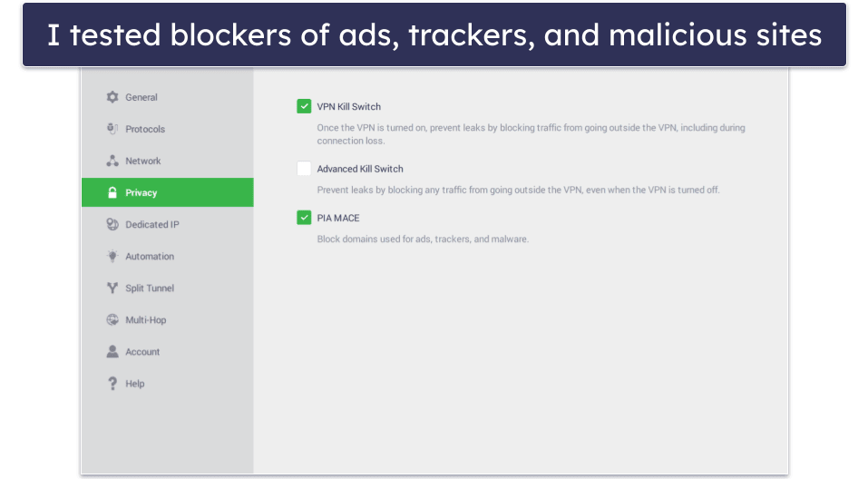This screenshot has height=479, width=868.
Task: Click the Network nodes icon
Action: [112, 161]
